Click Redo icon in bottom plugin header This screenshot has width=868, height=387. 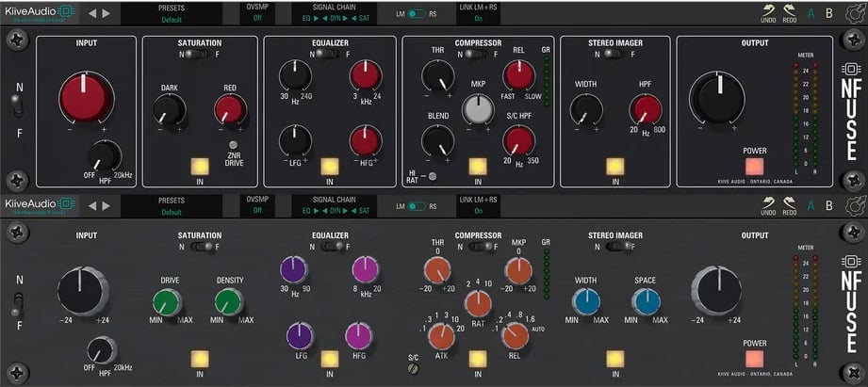(x=790, y=205)
